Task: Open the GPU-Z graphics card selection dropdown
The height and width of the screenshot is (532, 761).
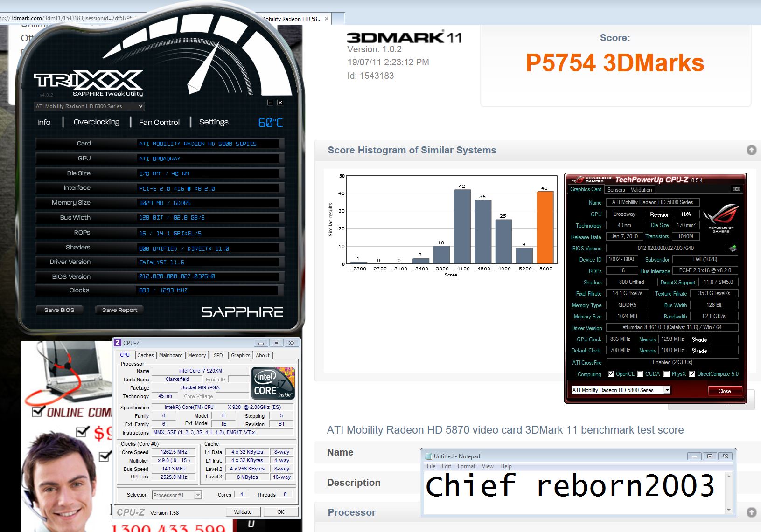Action: point(621,390)
